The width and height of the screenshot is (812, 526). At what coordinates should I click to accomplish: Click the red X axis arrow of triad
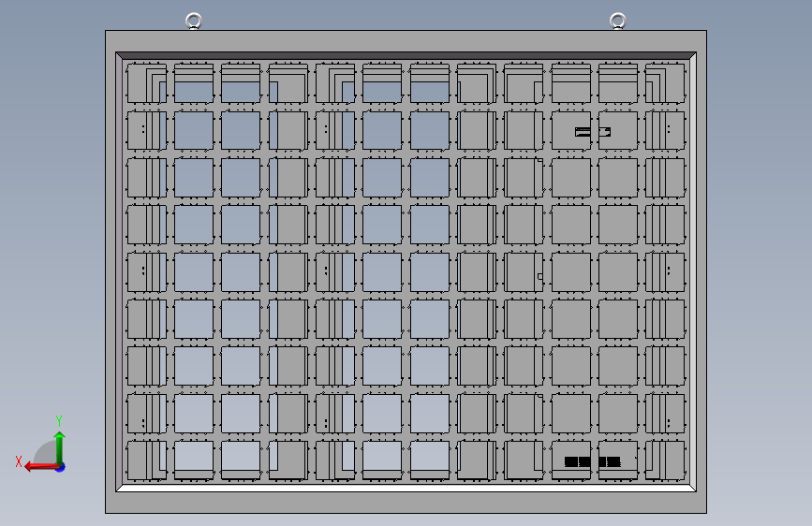coord(41,467)
